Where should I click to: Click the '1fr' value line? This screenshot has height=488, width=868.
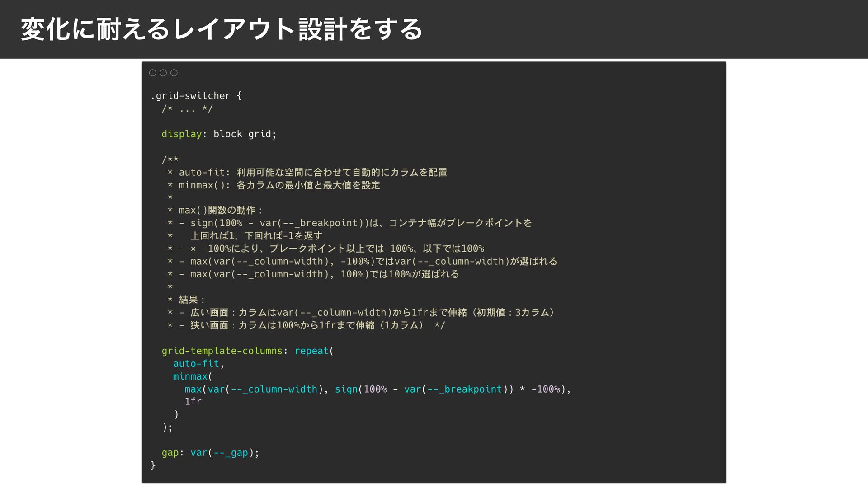pos(193,402)
